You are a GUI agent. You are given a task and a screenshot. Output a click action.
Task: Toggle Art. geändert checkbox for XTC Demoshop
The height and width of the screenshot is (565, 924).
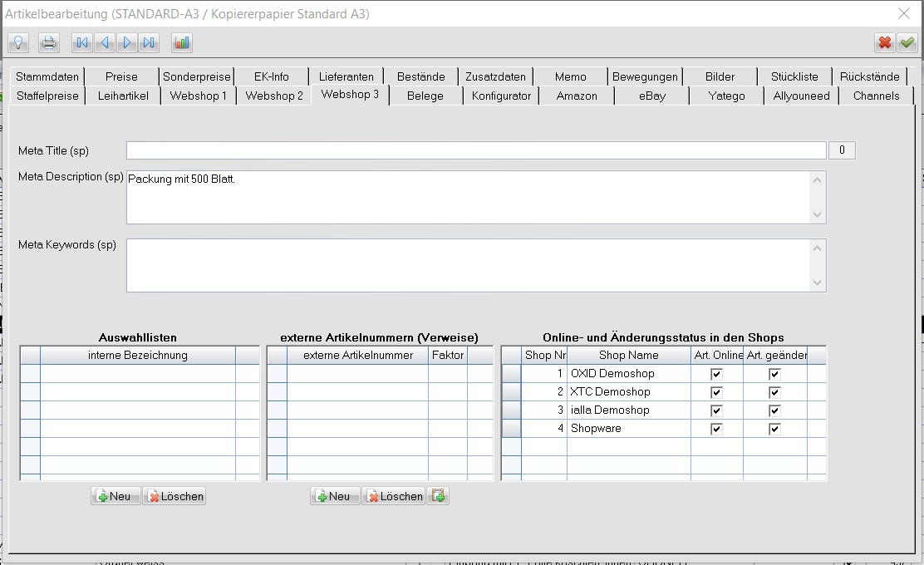(x=774, y=392)
